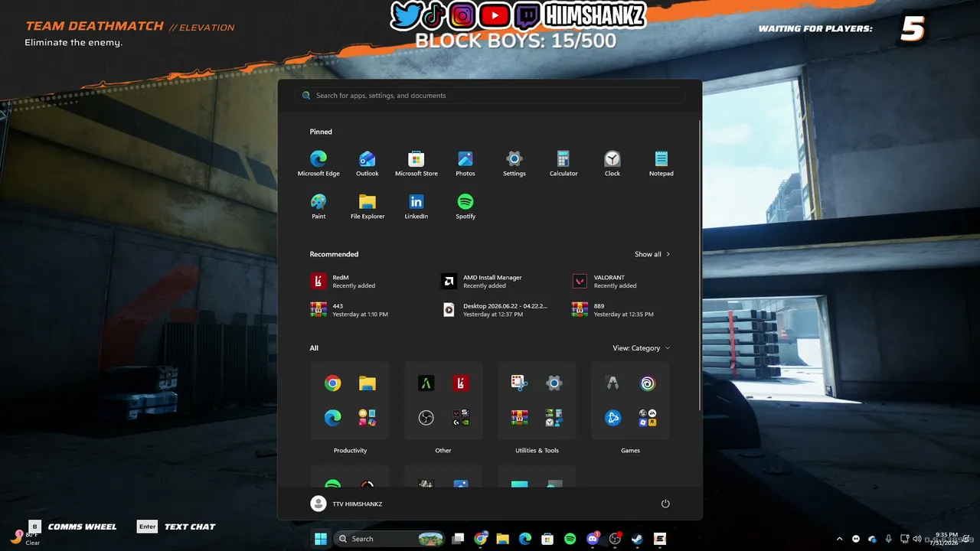Launch Outlook from the Pinned section
Viewport: 980px width, 551px height.
point(367,164)
